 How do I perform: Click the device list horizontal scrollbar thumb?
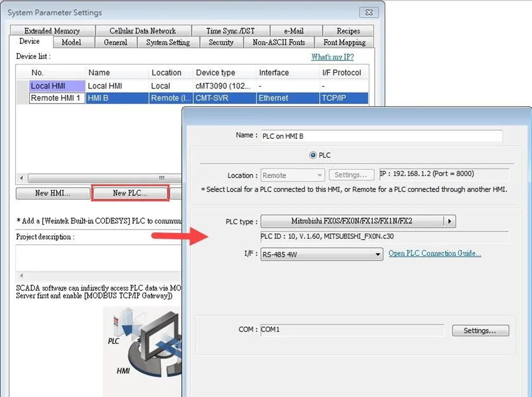pyautogui.click(x=105, y=178)
